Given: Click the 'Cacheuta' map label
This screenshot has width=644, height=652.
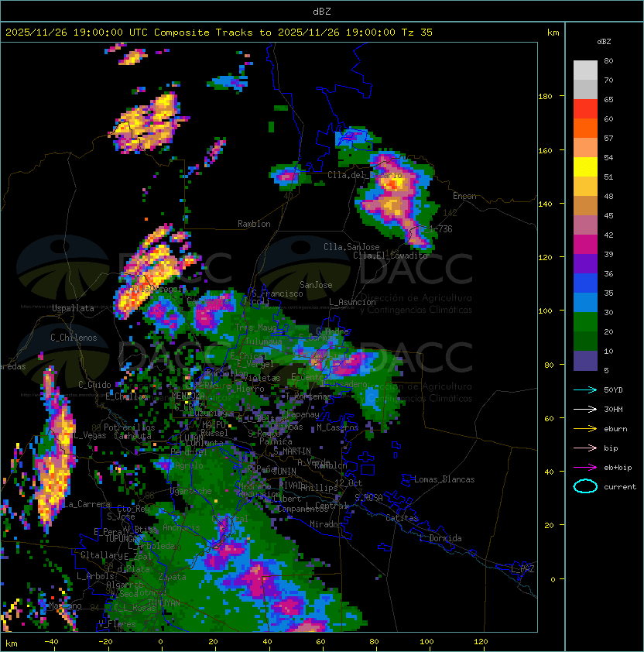Looking at the screenshot, I should pyautogui.click(x=132, y=436).
